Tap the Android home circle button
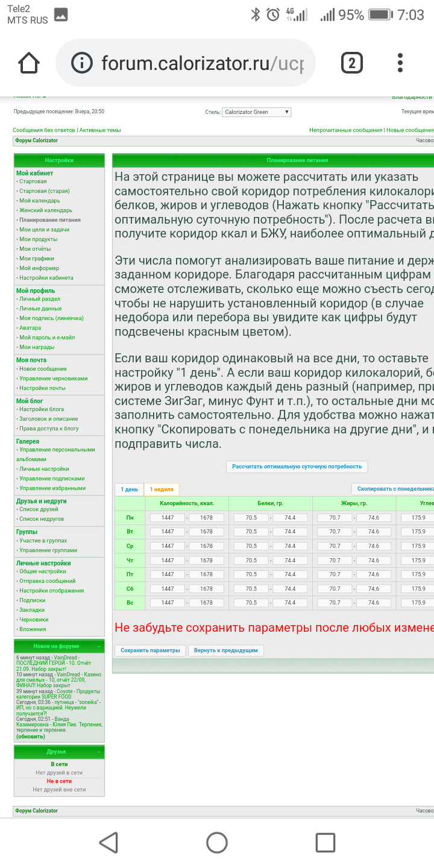 click(217, 842)
